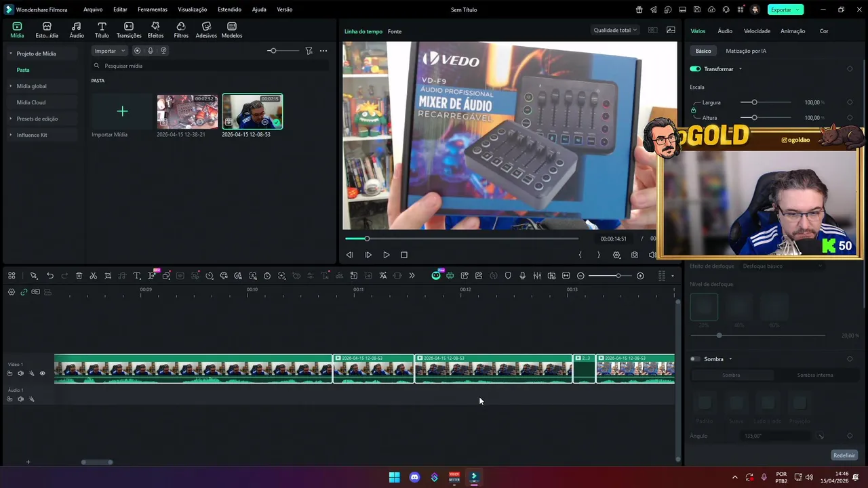Click the stop square button in player
This screenshot has height=488, width=868.
(404, 255)
